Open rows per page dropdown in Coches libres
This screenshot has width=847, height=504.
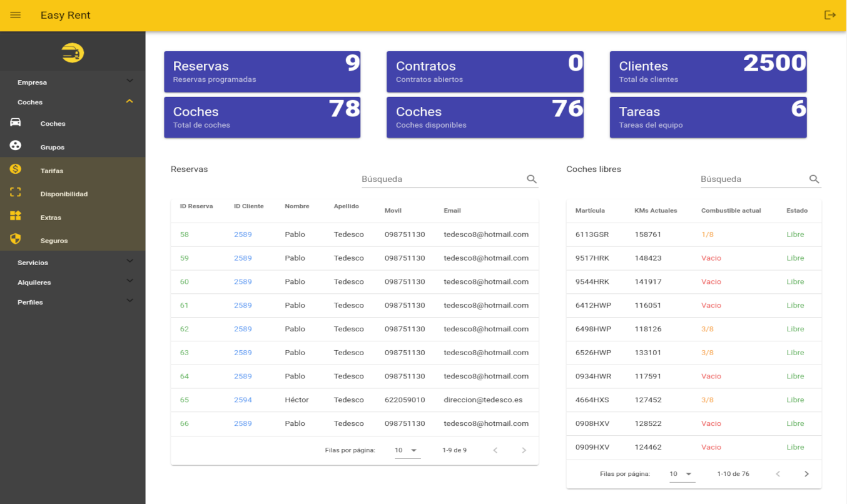click(681, 474)
